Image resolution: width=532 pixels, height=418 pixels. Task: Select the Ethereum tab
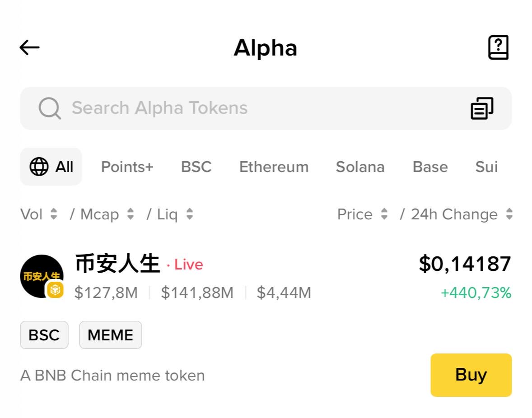274,167
